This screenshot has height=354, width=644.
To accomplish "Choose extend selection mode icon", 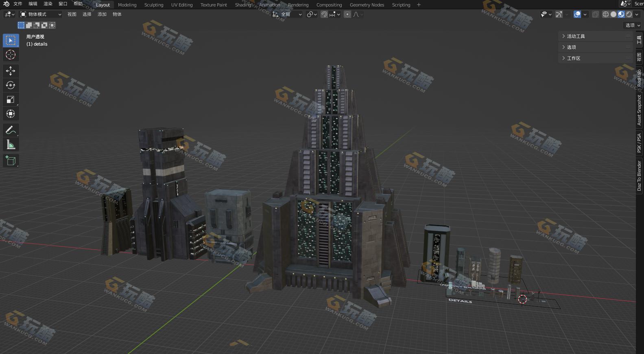I will click(x=29, y=25).
